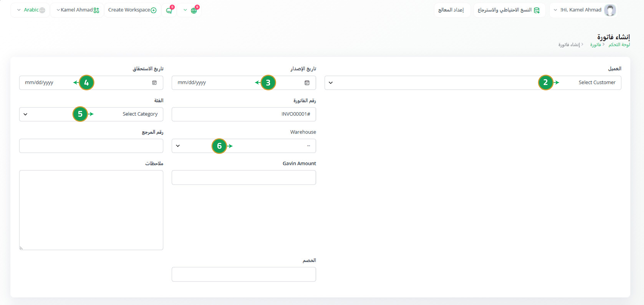Click the رقم المرجع reference number field
The height and width of the screenshot is (305, 644).
[x=91, y=146]
